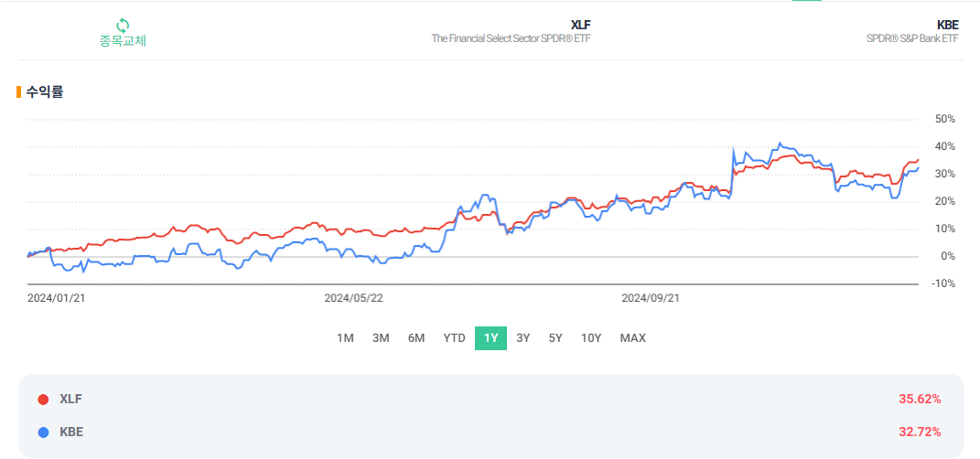Click the 50% axis label
This screenshot has width=980, height=459.
tap(944, 119)
